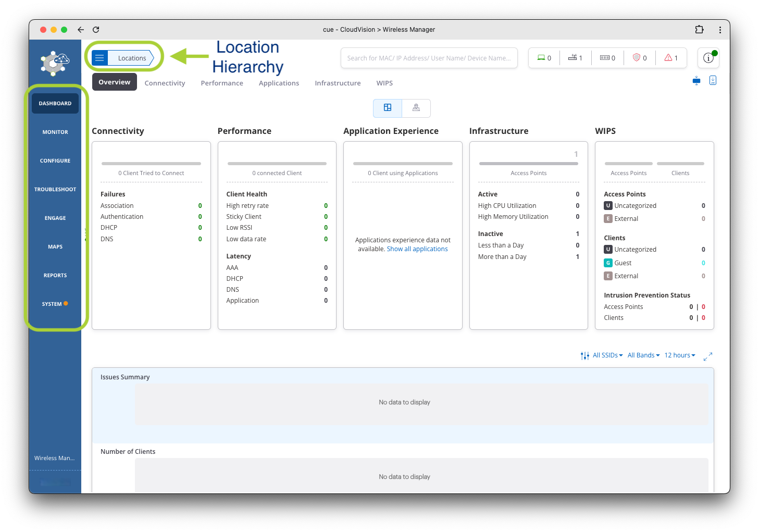Open the Infrastructure tab
The image size is (759, 532).
coord(338,83)
